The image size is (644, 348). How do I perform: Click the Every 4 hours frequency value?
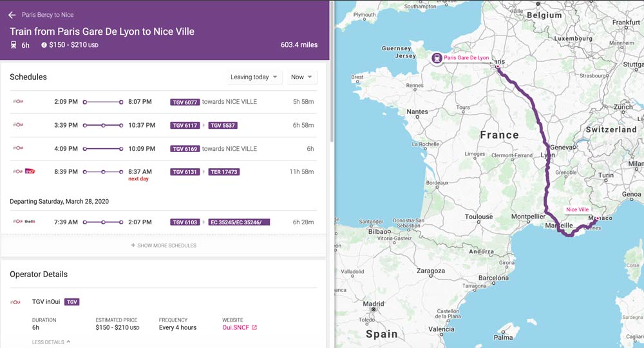point(178,327)
